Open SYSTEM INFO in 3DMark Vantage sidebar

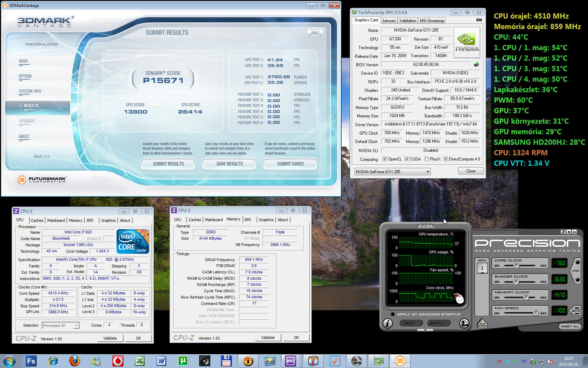click(x=30, y=91)
